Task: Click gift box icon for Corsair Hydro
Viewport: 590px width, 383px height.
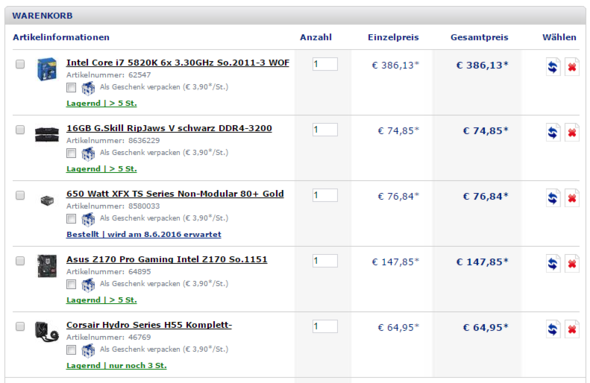Action: pos(88,350)
